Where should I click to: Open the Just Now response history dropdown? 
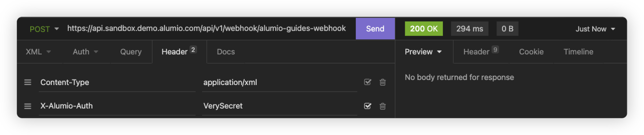pos(595,29)
